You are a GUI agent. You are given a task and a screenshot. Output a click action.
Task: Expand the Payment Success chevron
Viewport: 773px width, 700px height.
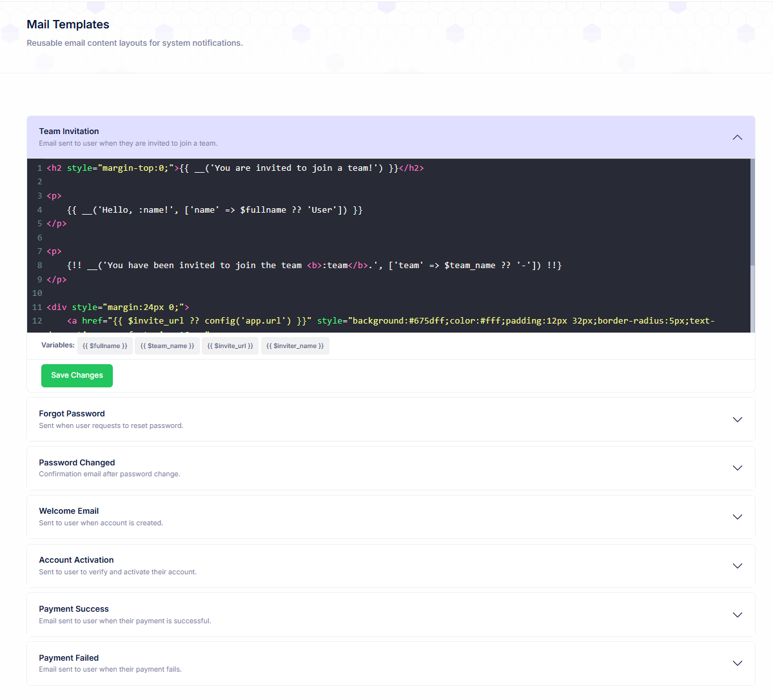(x=737, y=615)
